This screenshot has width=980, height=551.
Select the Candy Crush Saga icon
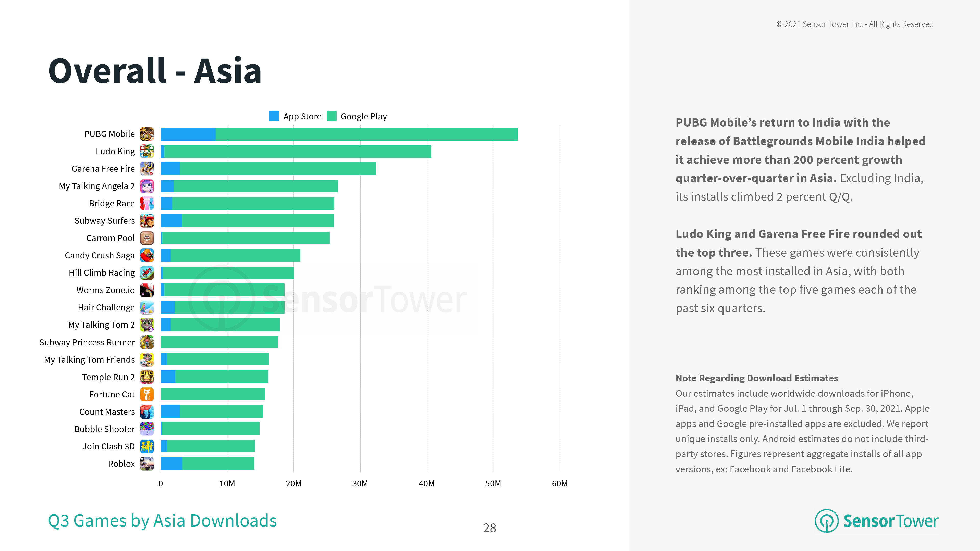click(x=147, y=255)
